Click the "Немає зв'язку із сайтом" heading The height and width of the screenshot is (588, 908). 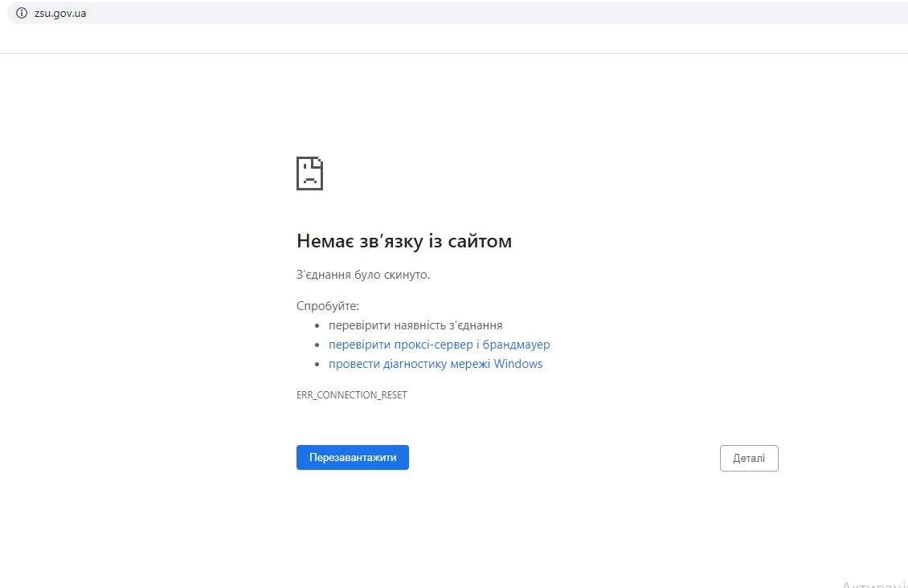404,241
